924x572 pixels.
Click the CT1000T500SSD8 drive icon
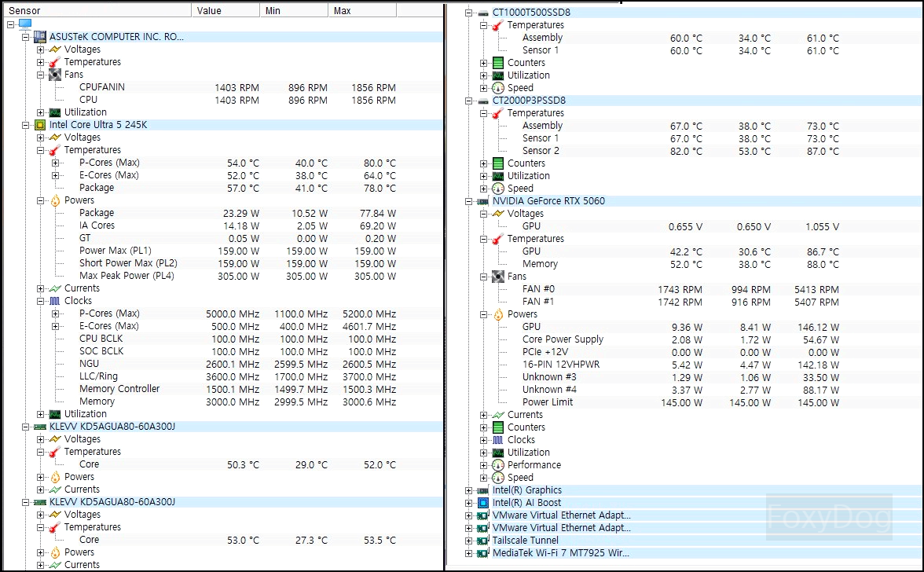click(483, 13)
